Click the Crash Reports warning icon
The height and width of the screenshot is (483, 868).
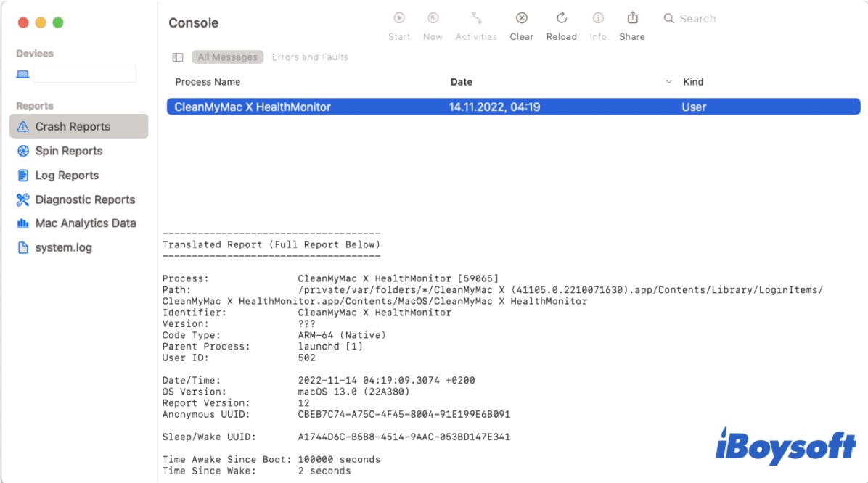[22, 127]
